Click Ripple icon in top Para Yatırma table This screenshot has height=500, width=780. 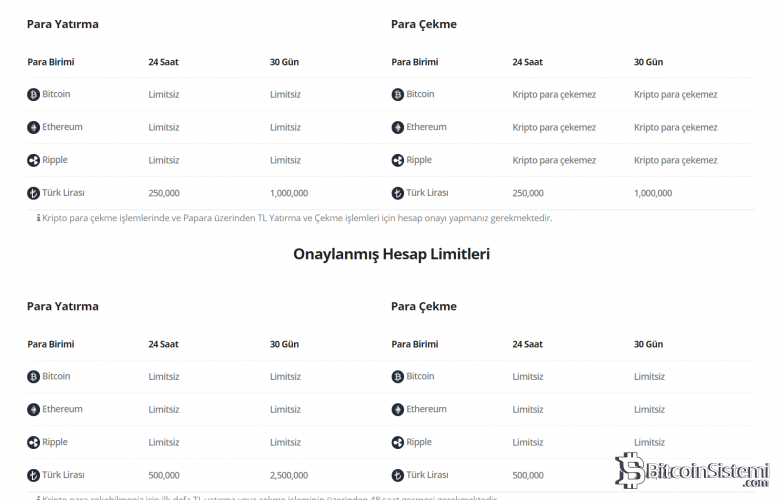(x=33, y=161)
